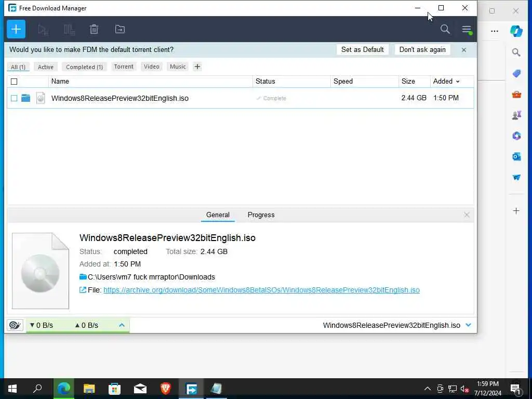This screenshot has width=532, height=399.
Task: Open the FDM hamburger main menu
Action: point(467,30)
